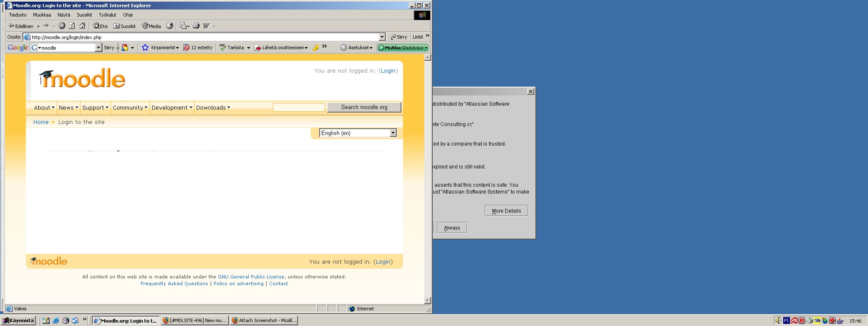The width and height of the screenshot is (868, 326).
Task: Click the large Moodle logo
Action: tap(82, 79)
